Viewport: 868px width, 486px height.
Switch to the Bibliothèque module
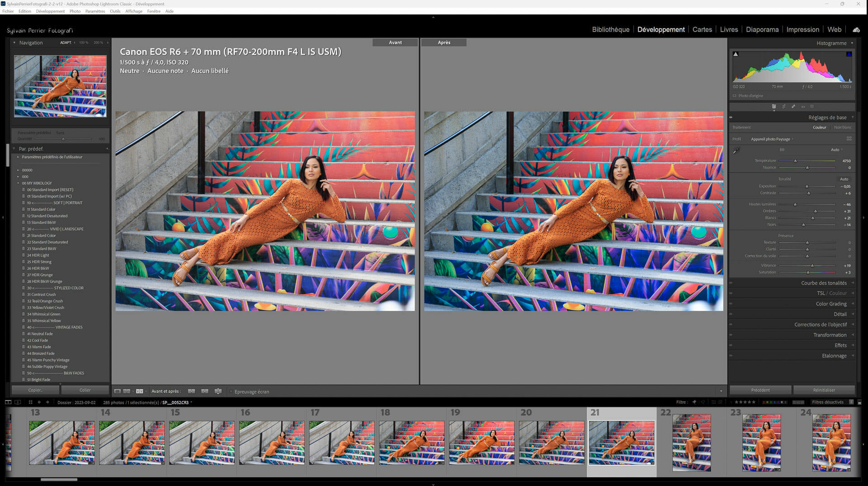pyautogui.click(x=611, y=29)
